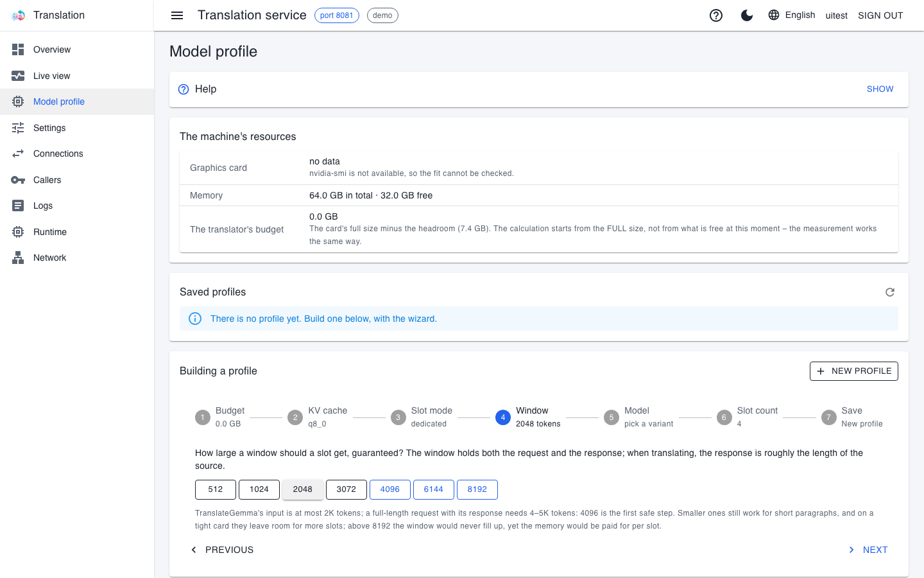The height and width of the screenshot is (578, 924).
Task: Navigate to the Connections page
Action: tap(77, 153)
